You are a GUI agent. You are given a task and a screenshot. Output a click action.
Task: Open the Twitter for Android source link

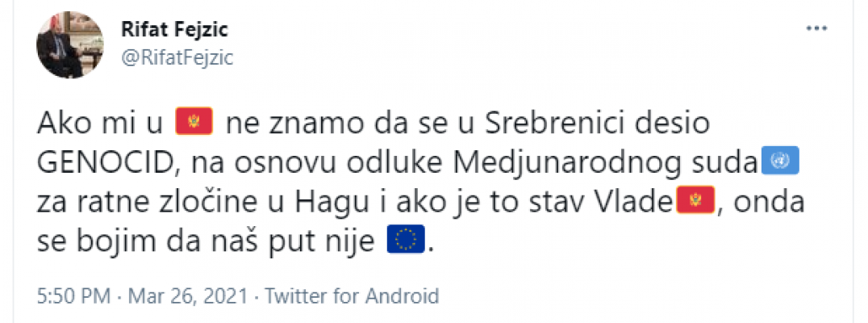click(353, 296)
